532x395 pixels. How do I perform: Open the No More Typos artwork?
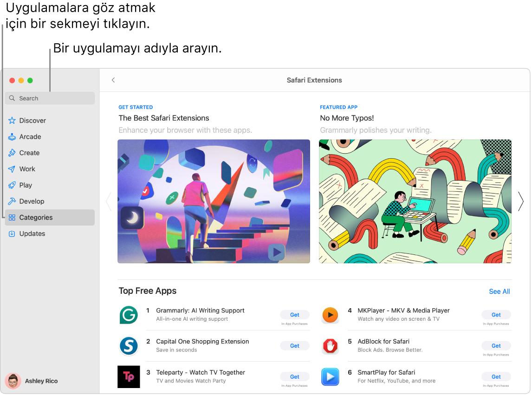pyautogui.click(x=415, y=201)
